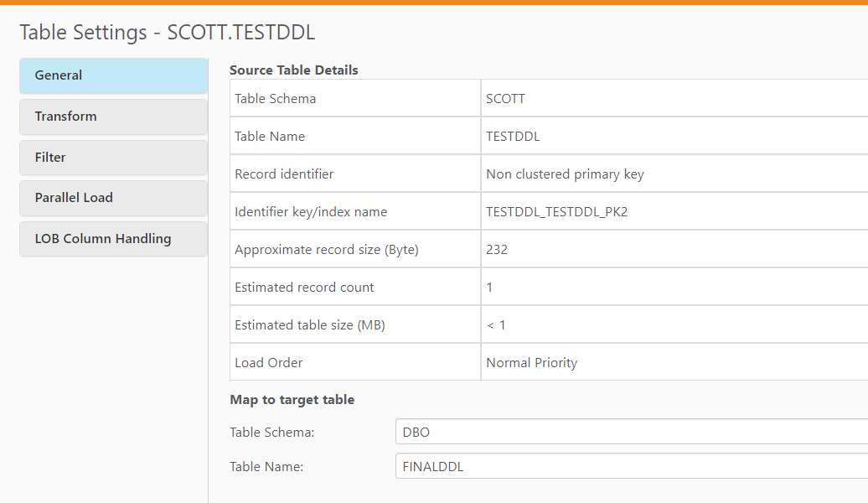
Task: Click the Load Order row label
Action: pos(268,363)
